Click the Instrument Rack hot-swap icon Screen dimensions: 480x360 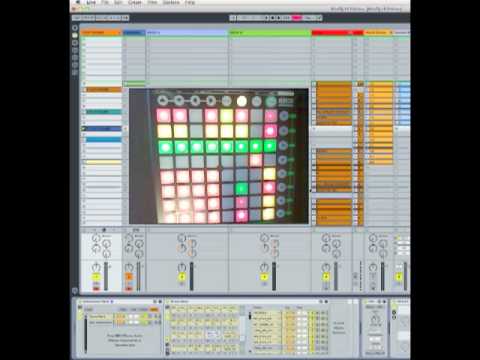pos(154,302)
